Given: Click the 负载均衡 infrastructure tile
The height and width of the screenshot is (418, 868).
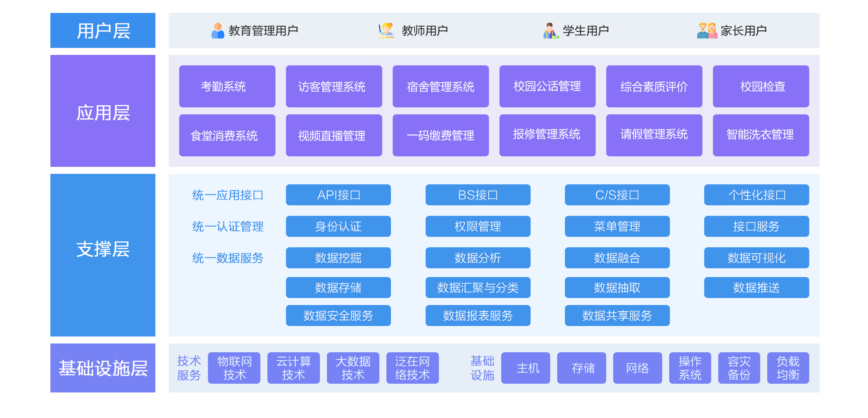Looking at the screenshot, I should coord(788,368).
